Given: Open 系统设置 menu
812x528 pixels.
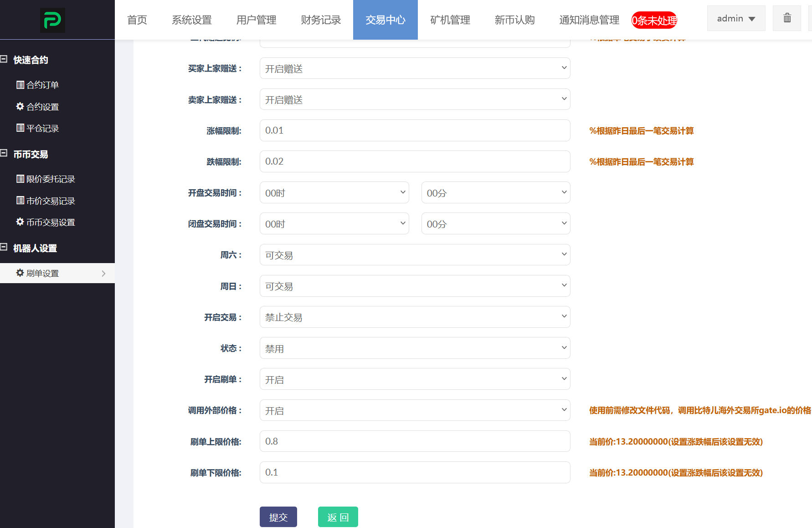Looking at the screenshot, I should click(192, 20).
